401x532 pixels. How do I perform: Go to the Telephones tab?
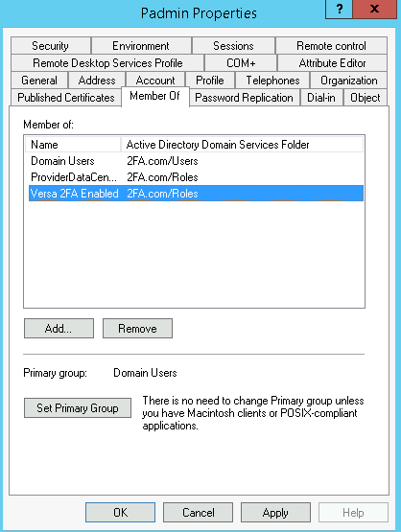[272, 81]
